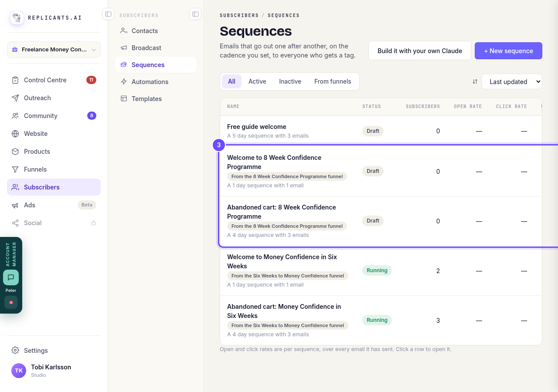The height and width of the screenshot is (392, 558).
Task: Open Abandoned cart: 8 Week Confidence Programme
Action: point(381,221)
